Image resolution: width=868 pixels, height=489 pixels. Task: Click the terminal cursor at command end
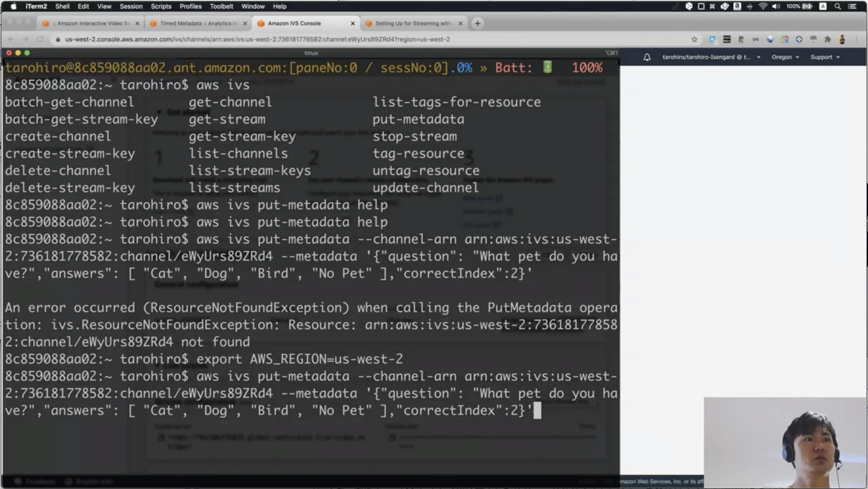click(537, 411)
